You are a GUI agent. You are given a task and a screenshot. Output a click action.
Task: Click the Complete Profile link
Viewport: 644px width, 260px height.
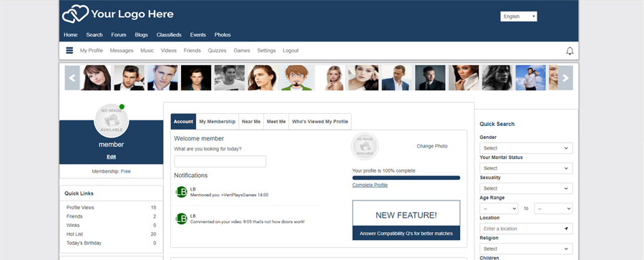370,185
